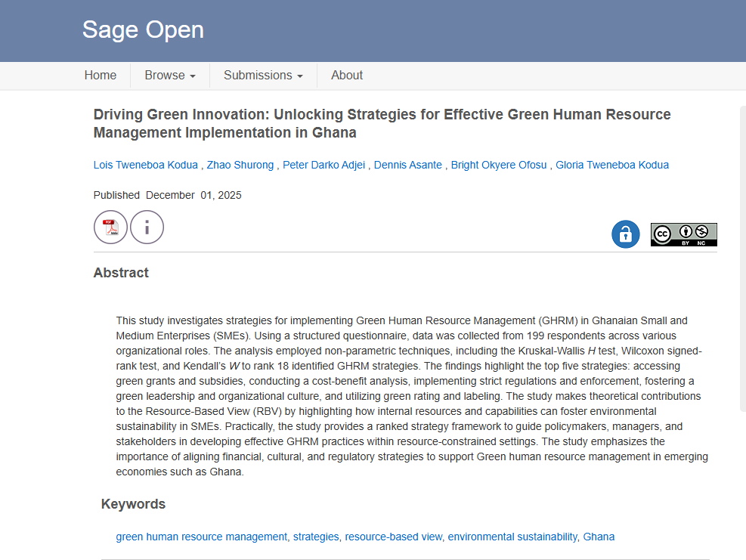View author Zhao Shurong link
This screenshot has width=746, height=560.
(240, 165)
